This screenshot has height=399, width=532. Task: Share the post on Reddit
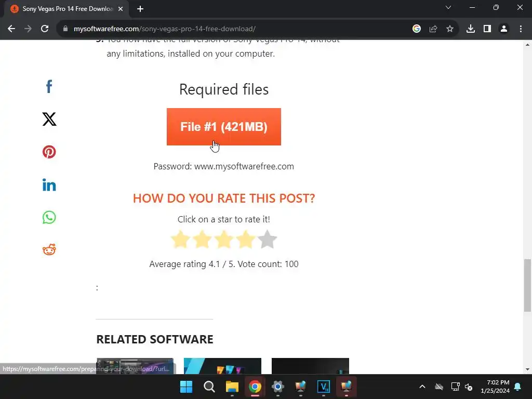tap(49, 250)
